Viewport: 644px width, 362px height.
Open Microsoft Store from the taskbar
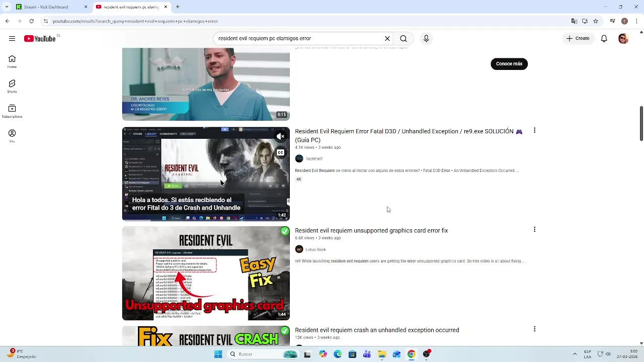point(352,354)
